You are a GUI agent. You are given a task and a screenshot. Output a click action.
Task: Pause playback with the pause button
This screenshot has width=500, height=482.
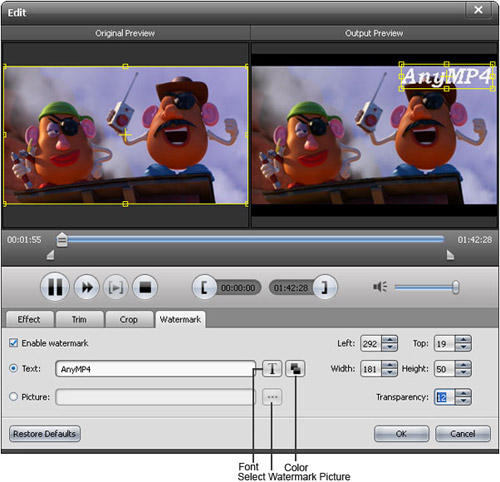click(55, 287)
